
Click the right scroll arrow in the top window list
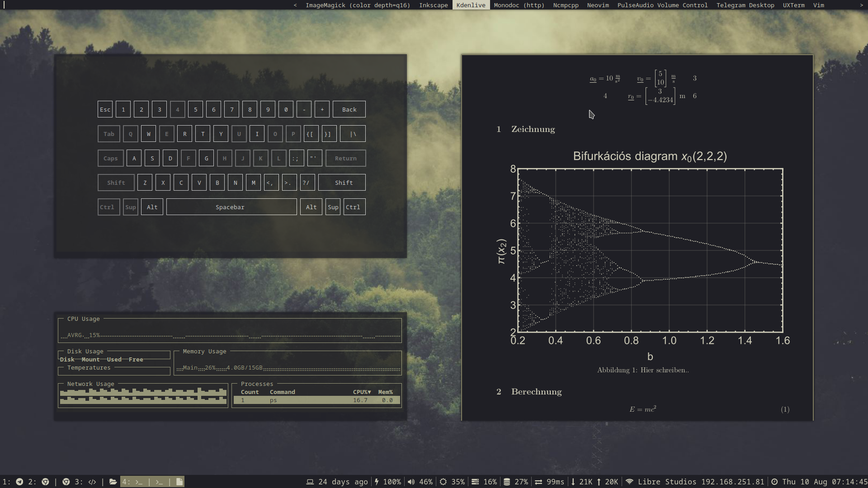tap(861, 5)
